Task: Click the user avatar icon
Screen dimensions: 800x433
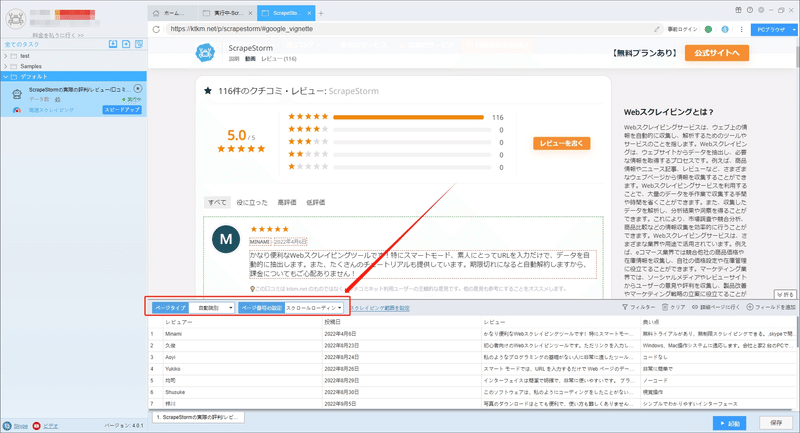Action: click(16, 19)
